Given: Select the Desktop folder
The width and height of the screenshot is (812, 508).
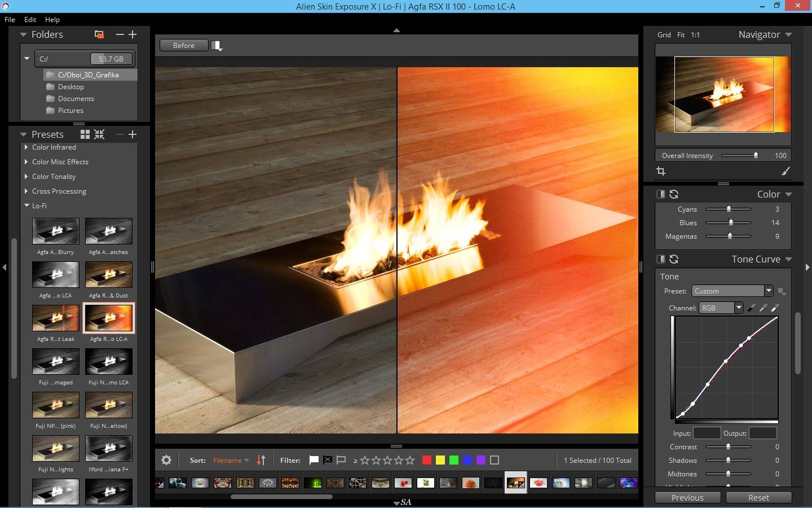Looking at the screenshot, I should tap(70, 87).
